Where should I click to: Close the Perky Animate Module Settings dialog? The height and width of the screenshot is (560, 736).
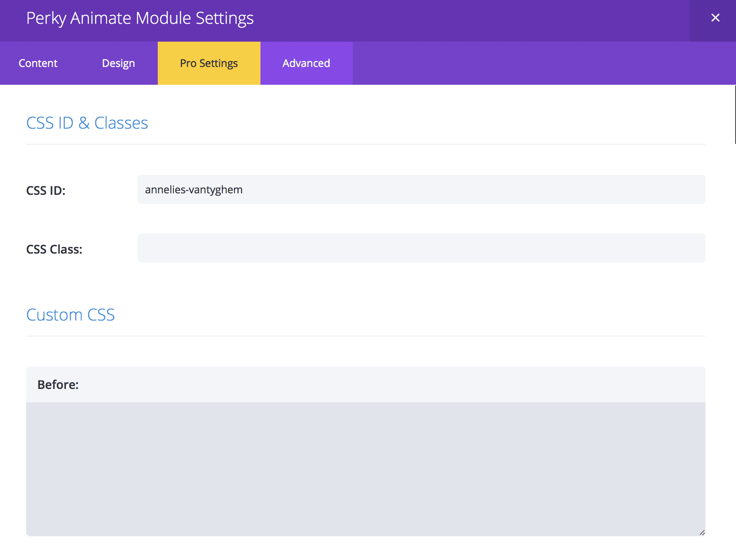coord(715,18)
